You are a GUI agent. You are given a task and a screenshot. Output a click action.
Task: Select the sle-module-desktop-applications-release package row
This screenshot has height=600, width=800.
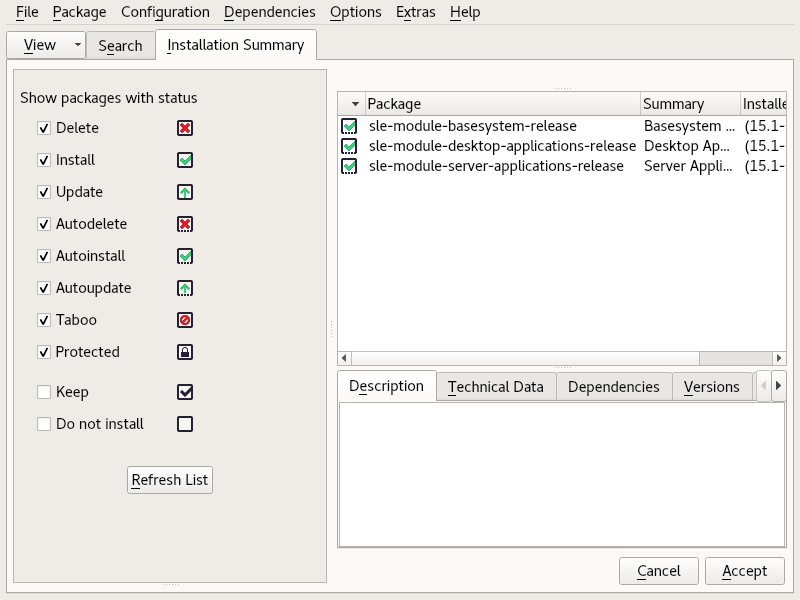(502, 146)
